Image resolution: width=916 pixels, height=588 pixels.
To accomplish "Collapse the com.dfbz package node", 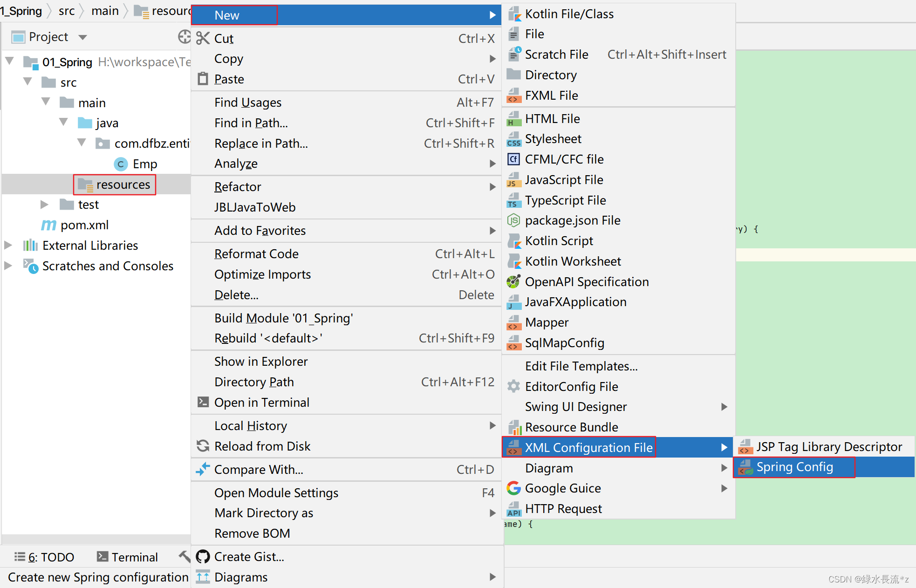I will (x=82, y=143).
